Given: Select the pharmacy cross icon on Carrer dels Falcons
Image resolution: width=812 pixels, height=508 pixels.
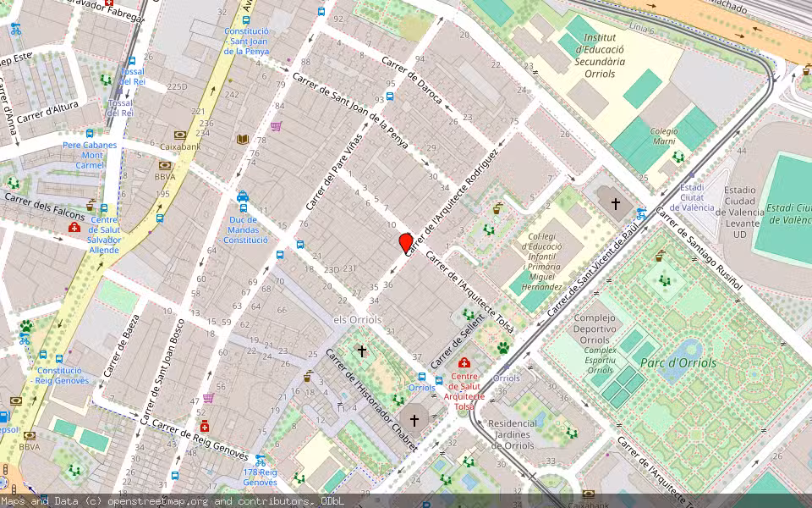Looking at the screenshot, I should (74, 229).
